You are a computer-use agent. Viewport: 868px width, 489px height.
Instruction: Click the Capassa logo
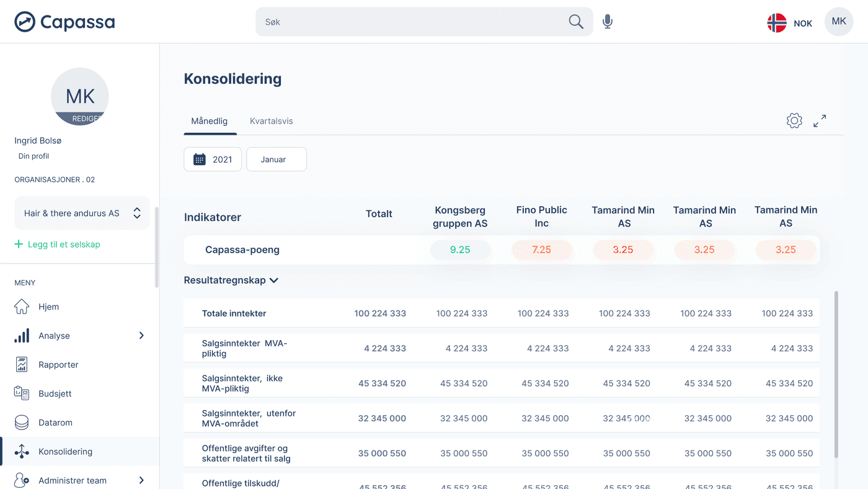coord(64,22)
